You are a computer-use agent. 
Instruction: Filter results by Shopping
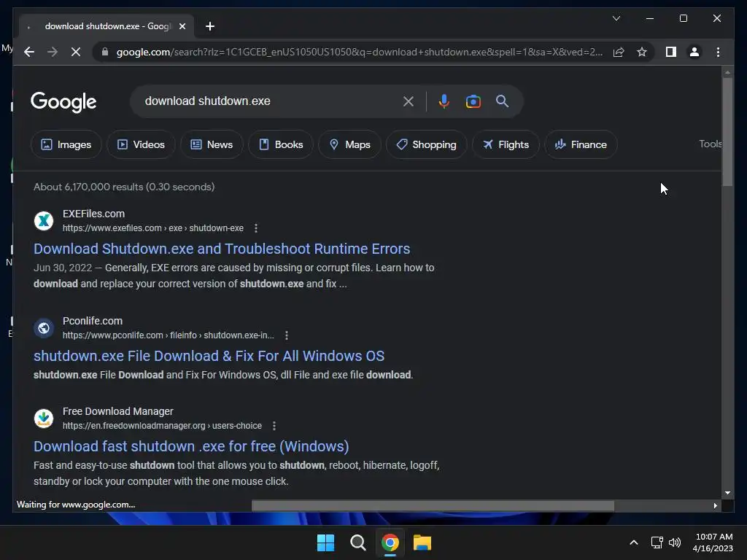click(x=426, y=144)
